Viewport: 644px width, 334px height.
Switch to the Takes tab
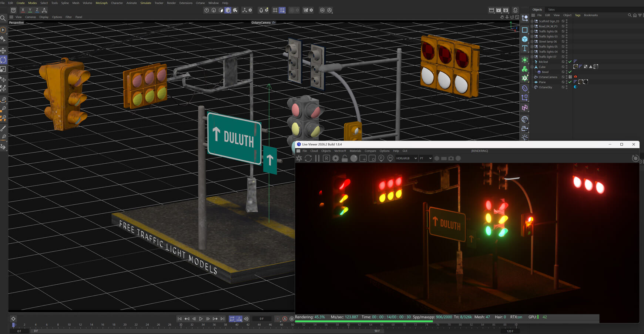pos(551,10)
